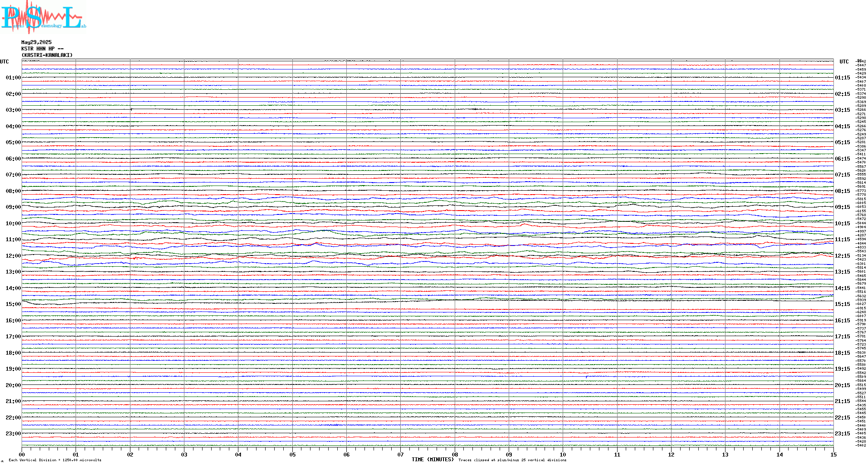The image size is (868, 466).
Task: Click the 09:15 label on right side
Action: 842,207
